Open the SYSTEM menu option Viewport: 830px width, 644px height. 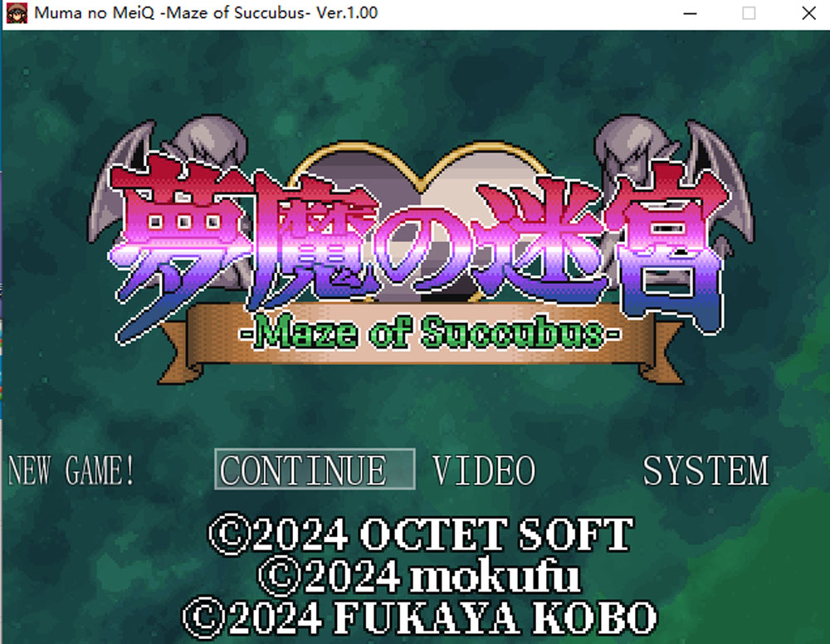(705, 470)
